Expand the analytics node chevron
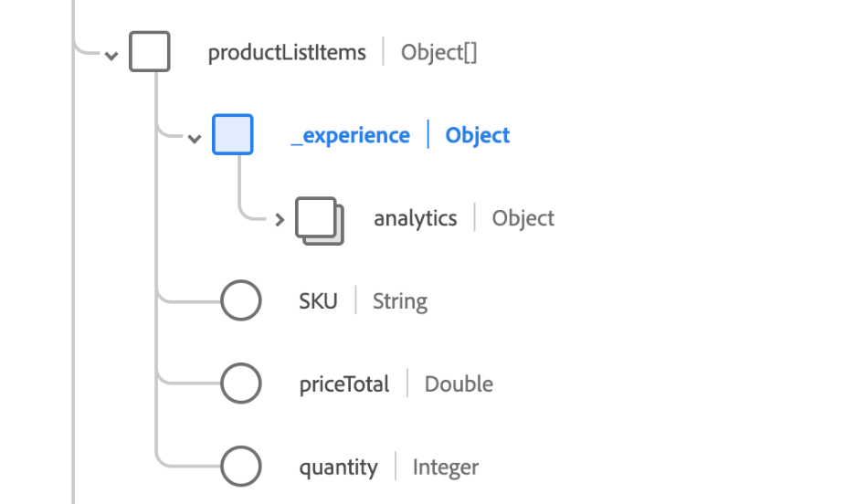Screen dimensions: 855x504 tap(280, 220)
